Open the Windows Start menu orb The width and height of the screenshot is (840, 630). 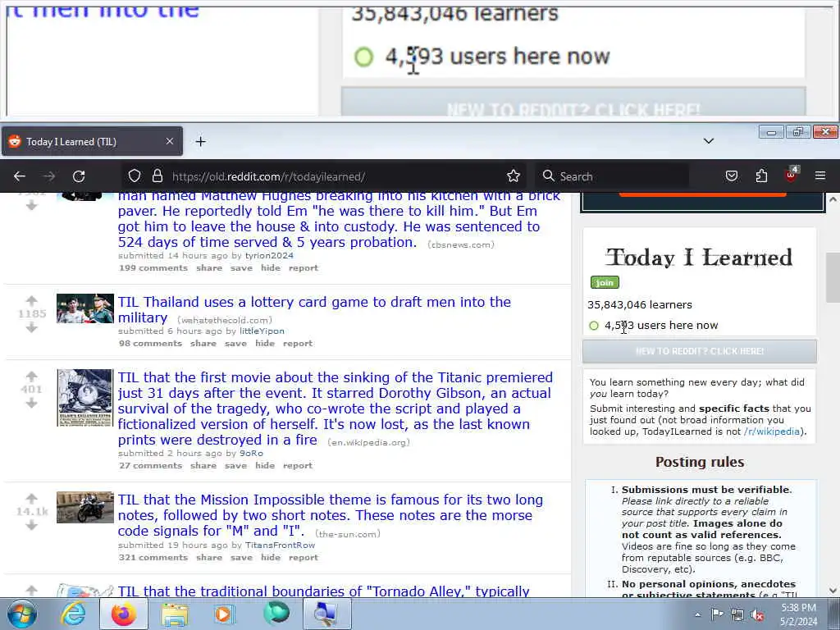coord(22,614)
